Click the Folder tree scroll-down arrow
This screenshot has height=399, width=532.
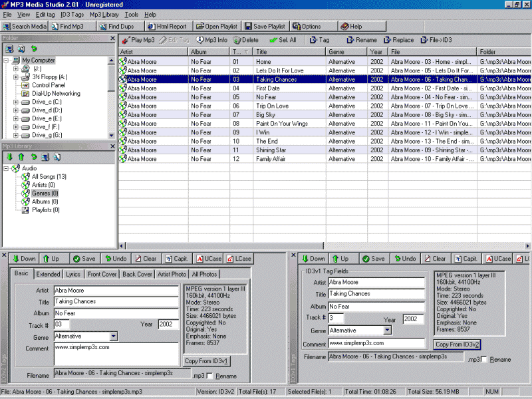point(111,136)
